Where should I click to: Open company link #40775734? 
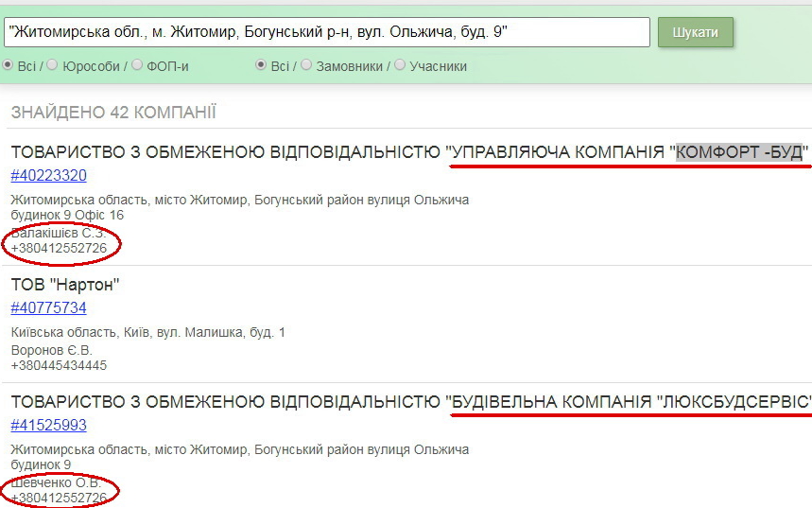[48, 308]
